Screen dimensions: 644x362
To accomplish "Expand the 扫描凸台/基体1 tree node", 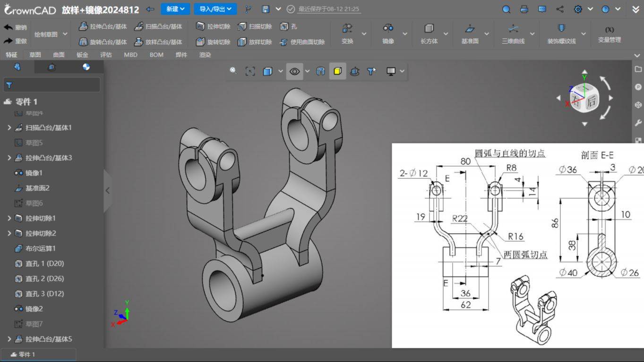I will 9,127.
